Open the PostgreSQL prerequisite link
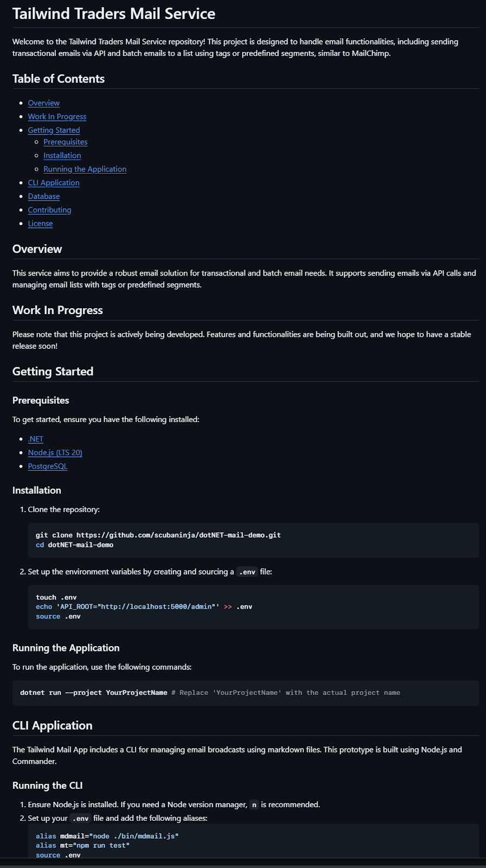Screen dimensions: 486x868 [x=48, y=466]
